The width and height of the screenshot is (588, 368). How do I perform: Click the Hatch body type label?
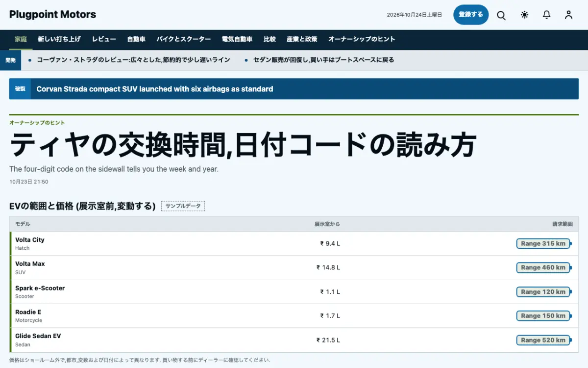pos(23,248)
